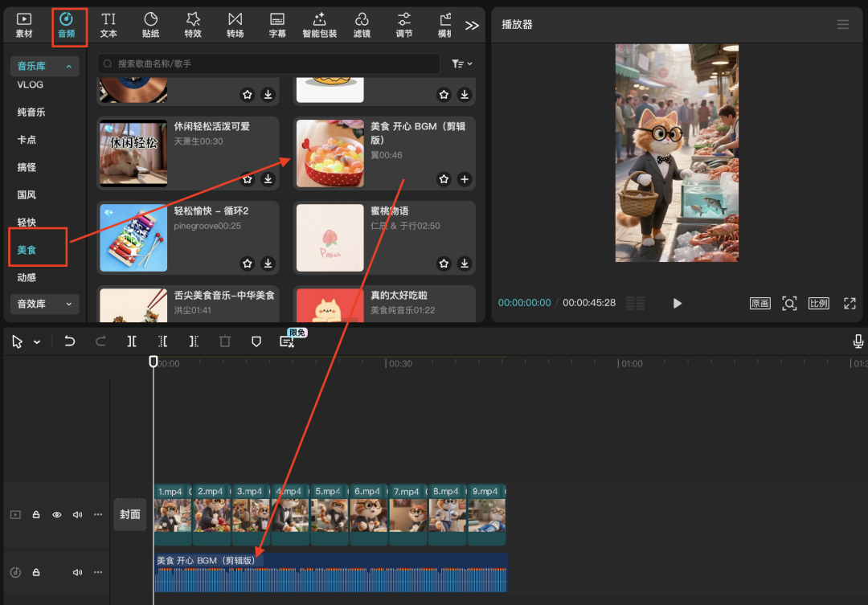Click the microphone record voiceover icon
The image size is (868, 605).
[858, 341]
